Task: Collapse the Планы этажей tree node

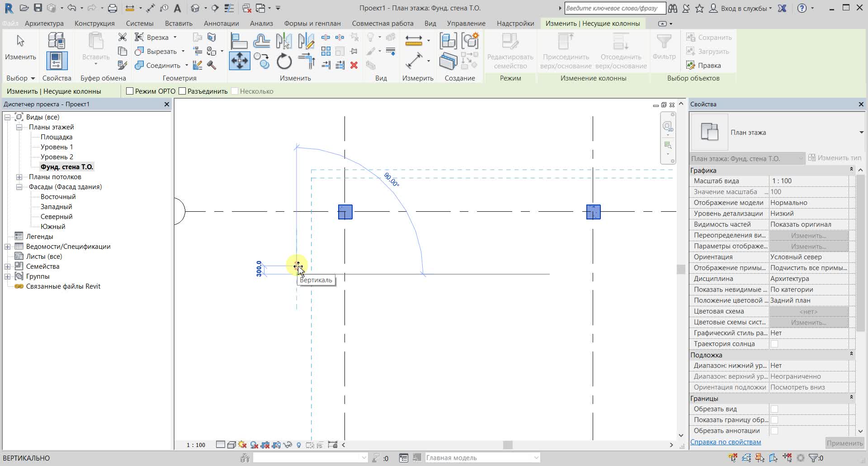Action: [19, 127]
